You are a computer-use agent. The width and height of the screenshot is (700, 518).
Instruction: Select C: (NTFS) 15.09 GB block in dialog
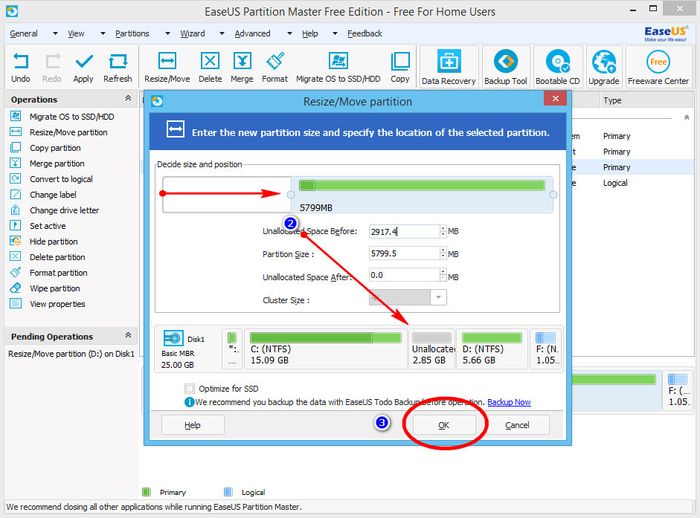pyautogui.click(x=325, y=349)
